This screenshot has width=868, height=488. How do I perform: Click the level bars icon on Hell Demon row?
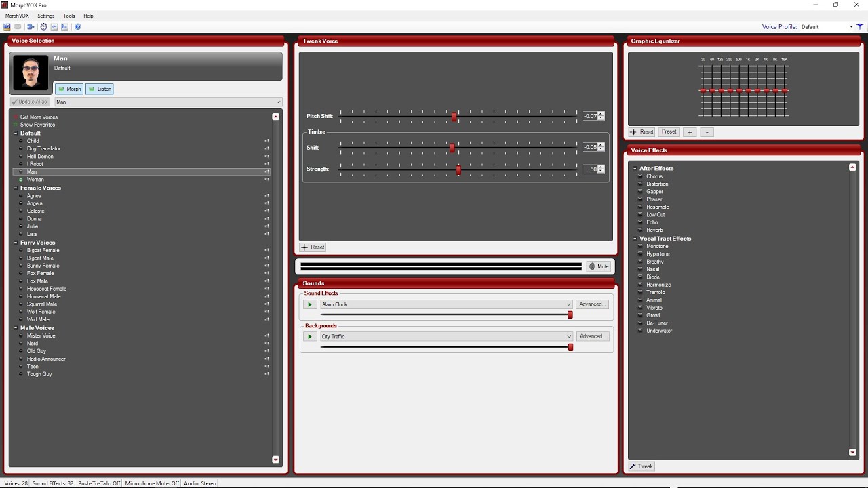click(267, 157)
